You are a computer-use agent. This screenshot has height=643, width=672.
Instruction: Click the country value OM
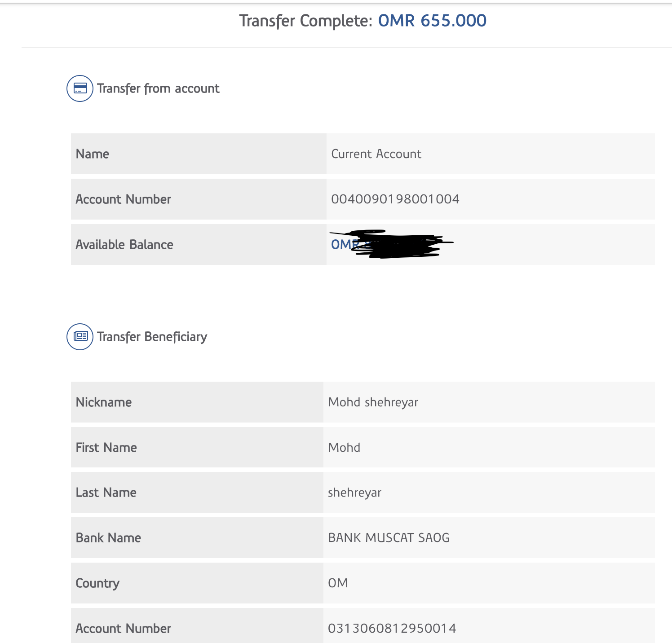pos(338,583)
